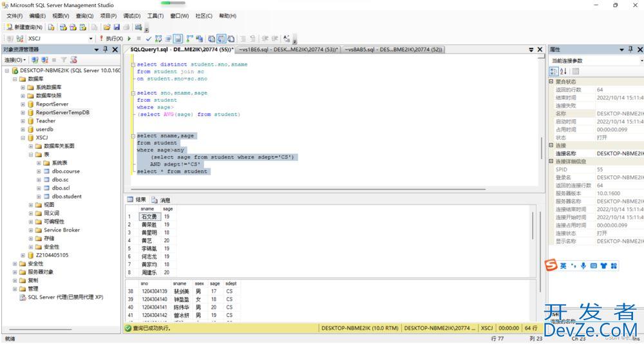This screenshot has width=644, height=344.
Task: Collapse the outline toggle beside select distinct
Action: click(133, 65)
